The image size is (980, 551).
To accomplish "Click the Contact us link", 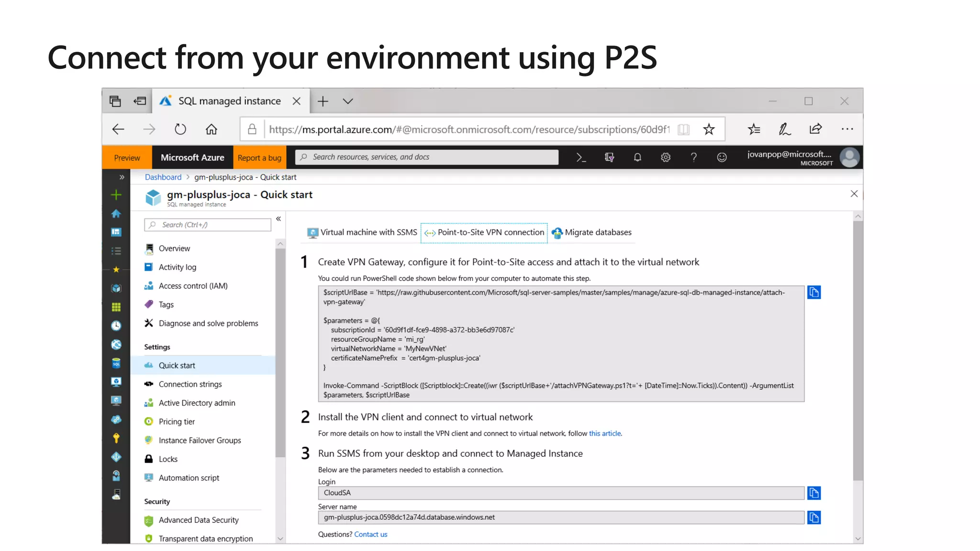I will [370, 534].
